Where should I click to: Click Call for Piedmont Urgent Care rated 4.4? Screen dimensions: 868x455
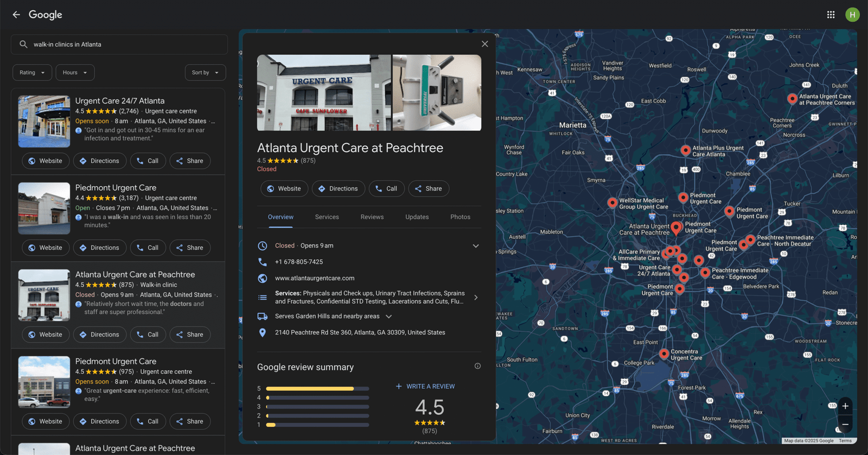pos(148,248)
